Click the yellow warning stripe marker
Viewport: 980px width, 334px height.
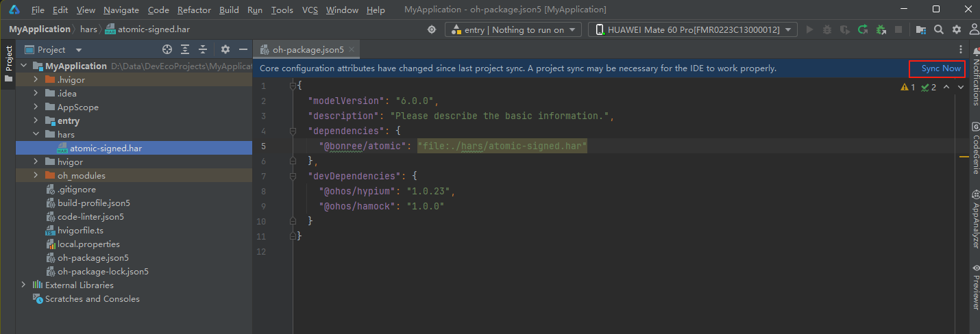pos(964,157)
